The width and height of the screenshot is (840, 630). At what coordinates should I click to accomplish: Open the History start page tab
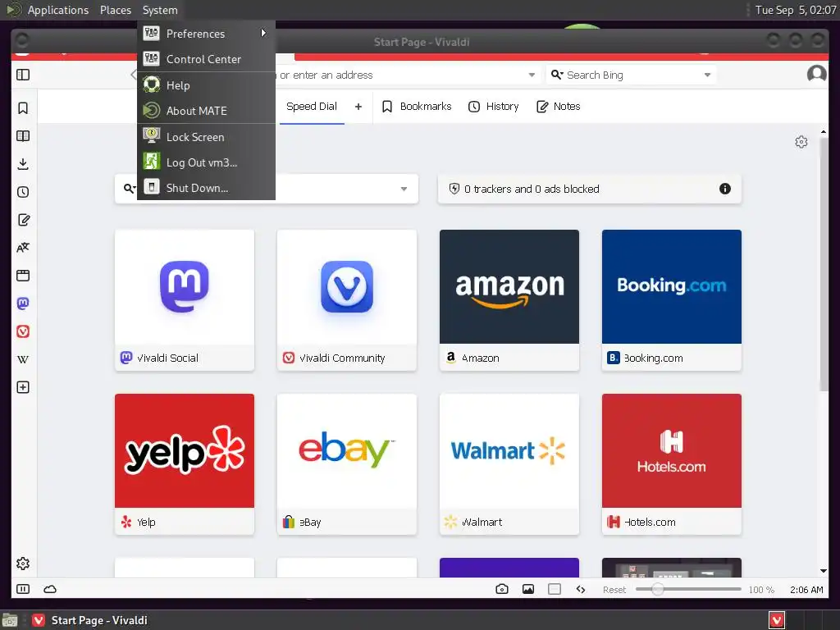tap(493, 106)
